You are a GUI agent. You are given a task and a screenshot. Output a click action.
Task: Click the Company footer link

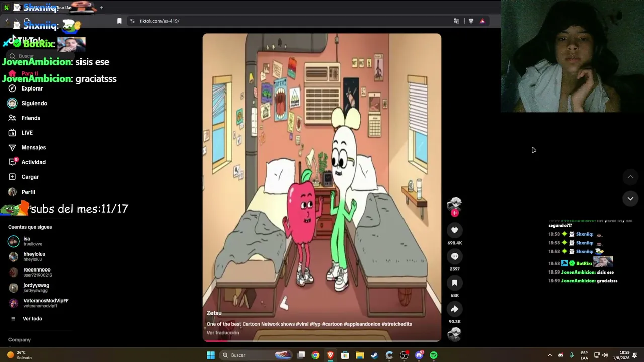click(19, 340)
